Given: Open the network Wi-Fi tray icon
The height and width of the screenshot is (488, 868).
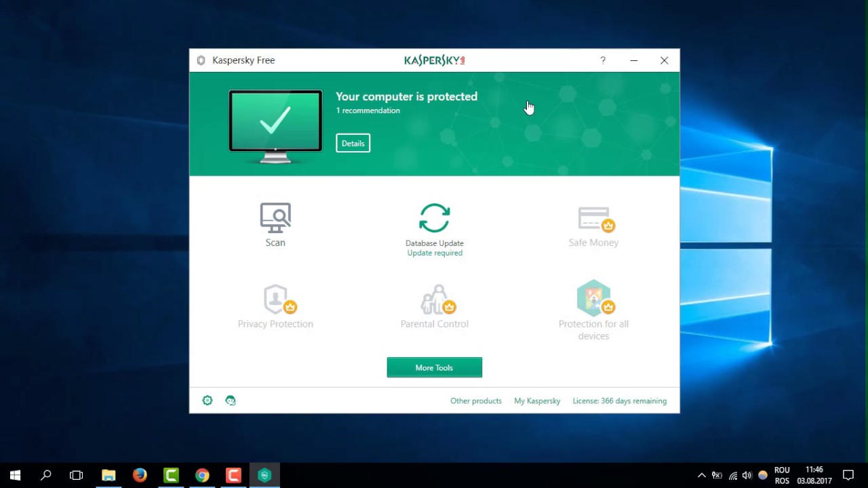Looking at the screenshot, I should [x=733, y=475].
